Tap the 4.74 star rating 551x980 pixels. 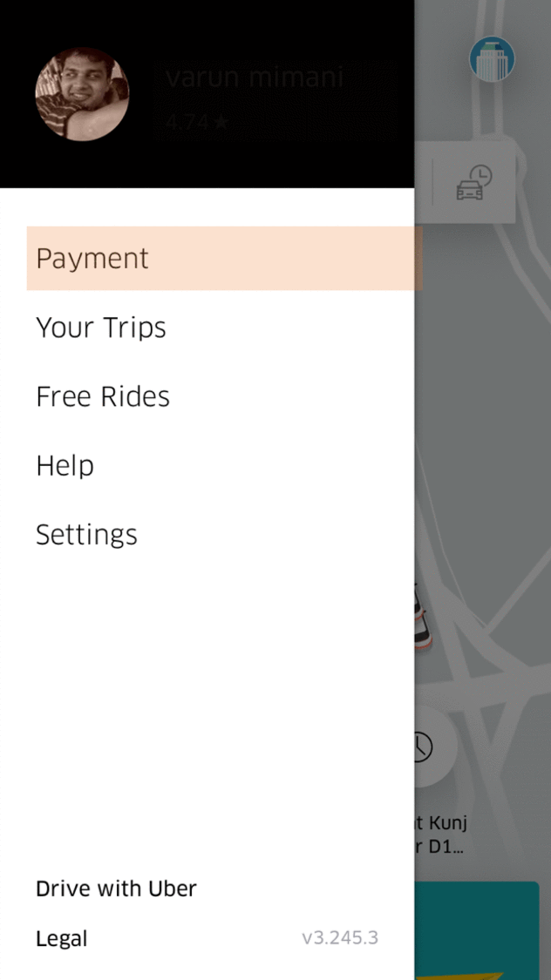point(197,123)
